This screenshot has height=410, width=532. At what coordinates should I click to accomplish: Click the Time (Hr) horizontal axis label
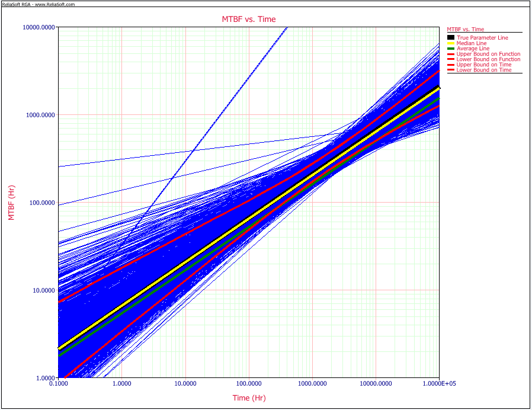point(248,398)
